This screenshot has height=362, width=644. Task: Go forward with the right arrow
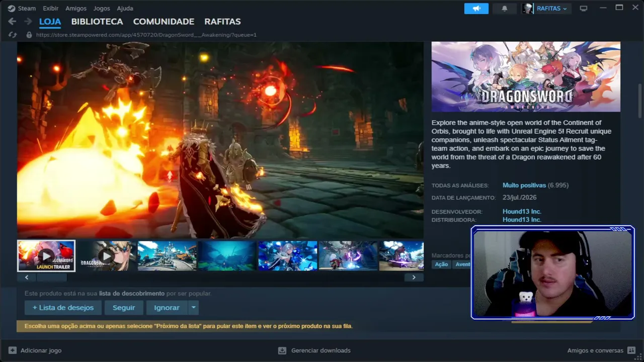(x=28, y=22)
